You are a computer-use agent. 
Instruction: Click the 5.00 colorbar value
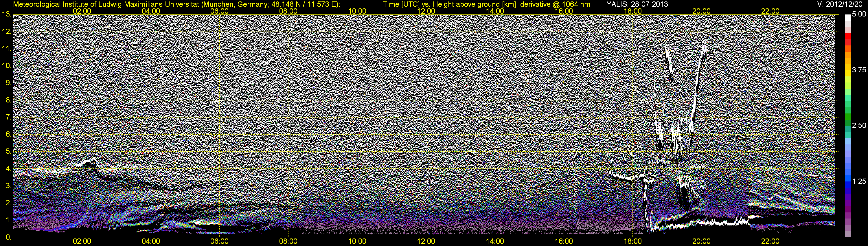click(859, 14)
